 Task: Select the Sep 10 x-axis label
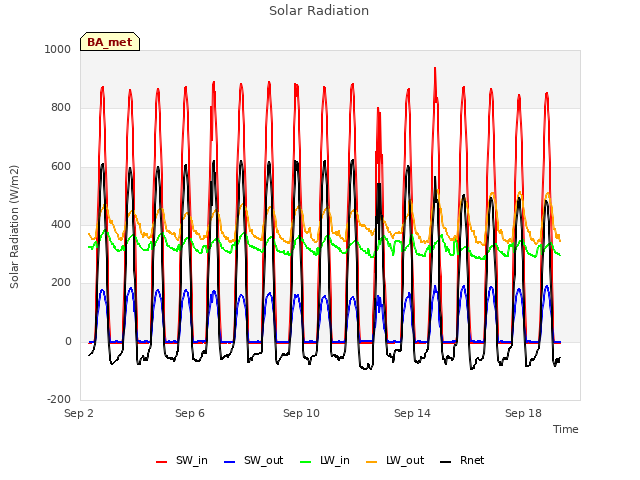[x=301, y=413]
